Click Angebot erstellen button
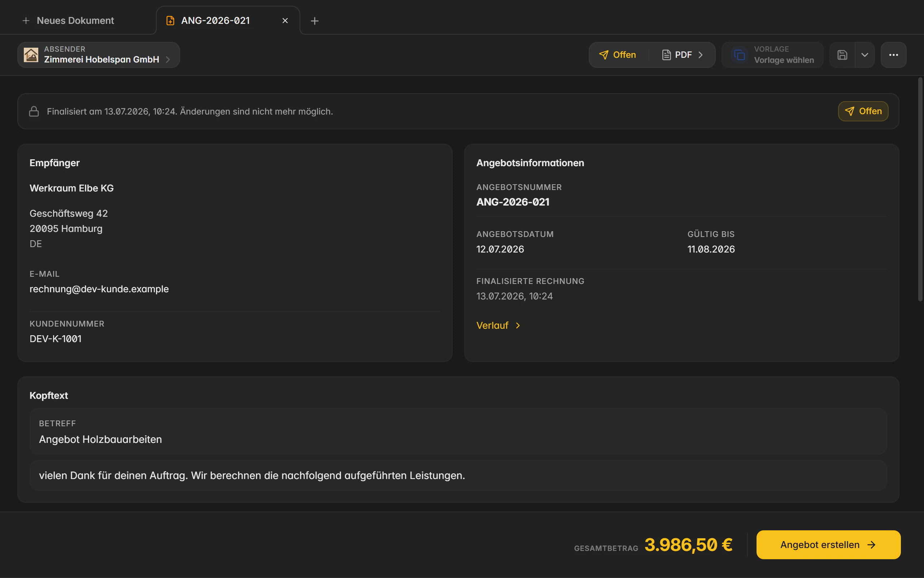 [828, 545]
